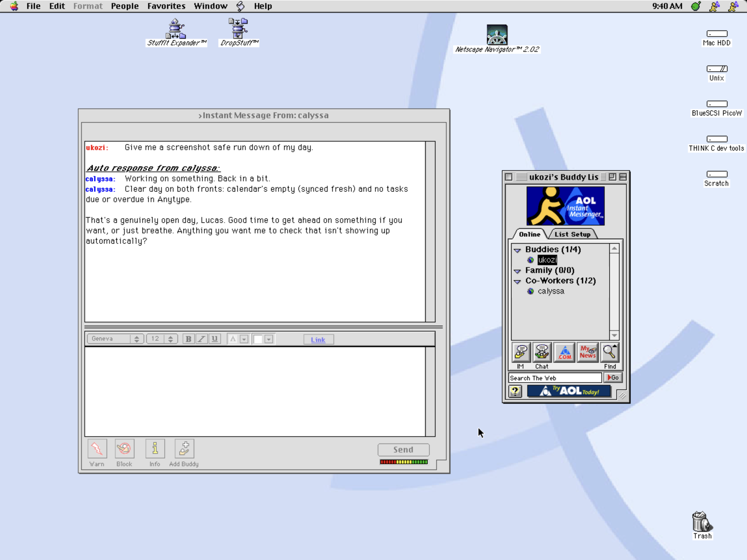Click in the Search The Web field
The height and width of the screenshot is (560, 747).
[x=555, y=378]
